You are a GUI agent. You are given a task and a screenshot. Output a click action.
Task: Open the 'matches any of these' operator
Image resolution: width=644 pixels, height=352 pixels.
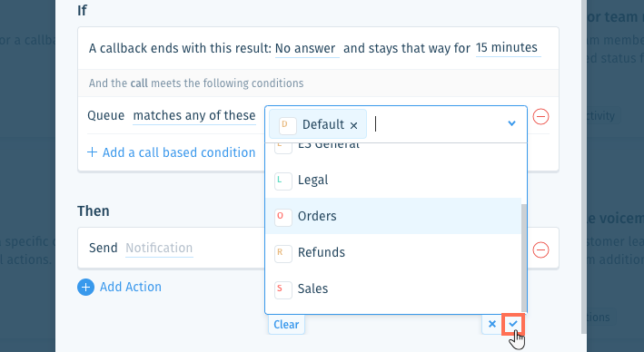194,116
